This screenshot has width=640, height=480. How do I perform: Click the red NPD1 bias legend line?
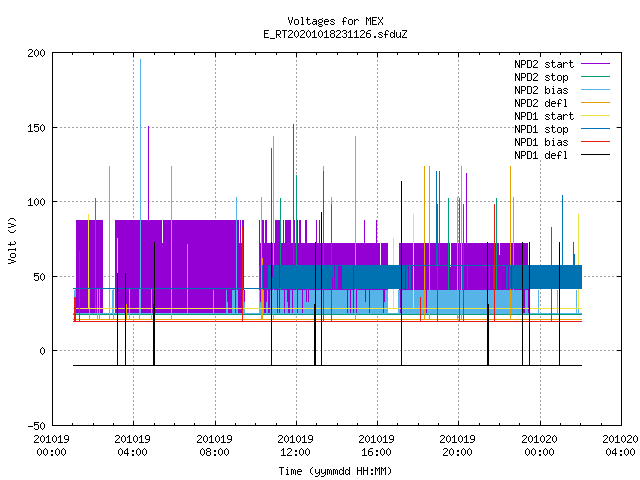595,142
